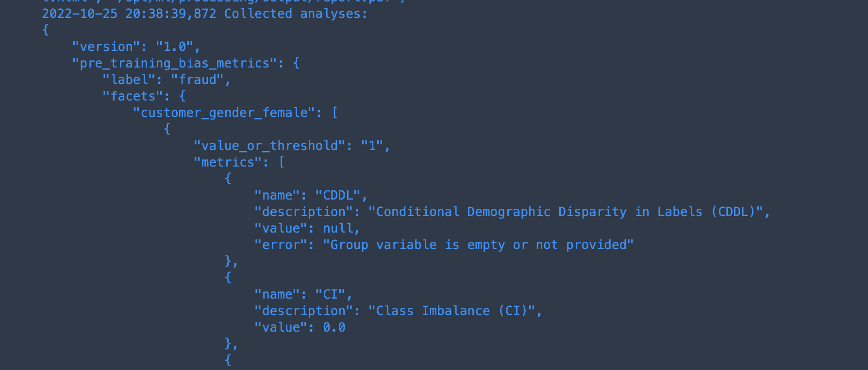The width and height of the screenshot is (868, 370).
Task: Click the 0.0 value
Action: 334,327
